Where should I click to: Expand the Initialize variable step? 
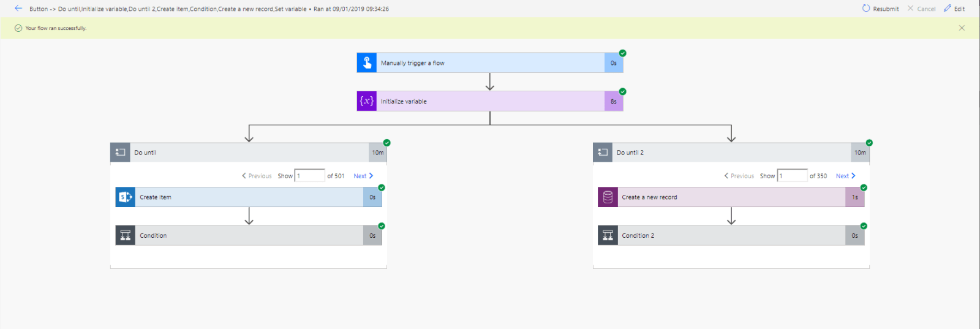(x=490, y=101)
